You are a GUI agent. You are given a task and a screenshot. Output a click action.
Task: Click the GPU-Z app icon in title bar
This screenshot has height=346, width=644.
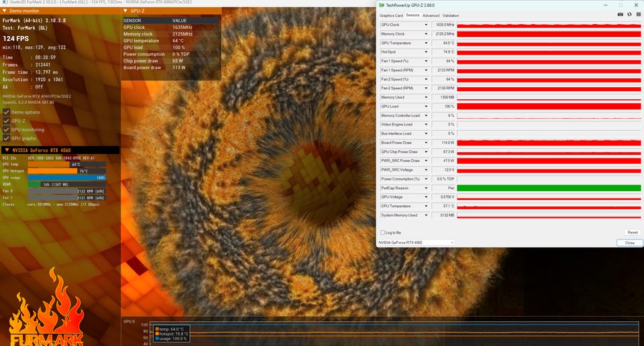(382, 5)
